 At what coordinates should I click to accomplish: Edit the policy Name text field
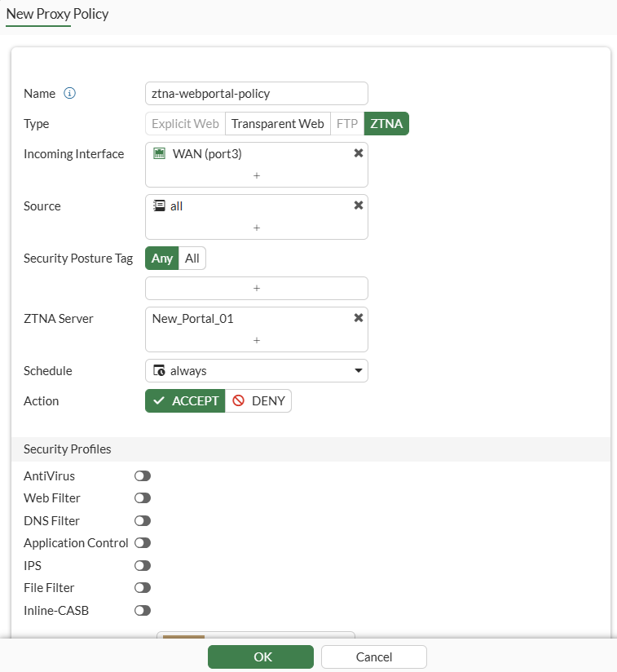tap(257, 94)
